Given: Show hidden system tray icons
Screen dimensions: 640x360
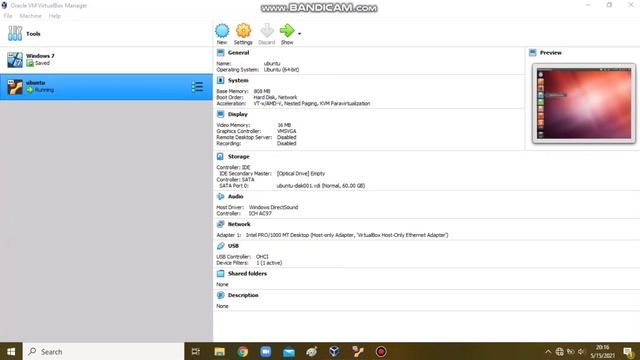Looking at the screenshot, I should 548,351.
